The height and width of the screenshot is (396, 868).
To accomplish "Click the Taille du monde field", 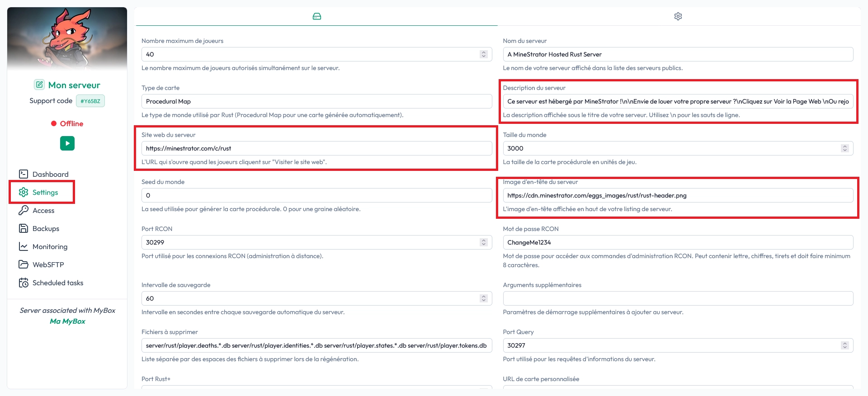I will (678, 148).
